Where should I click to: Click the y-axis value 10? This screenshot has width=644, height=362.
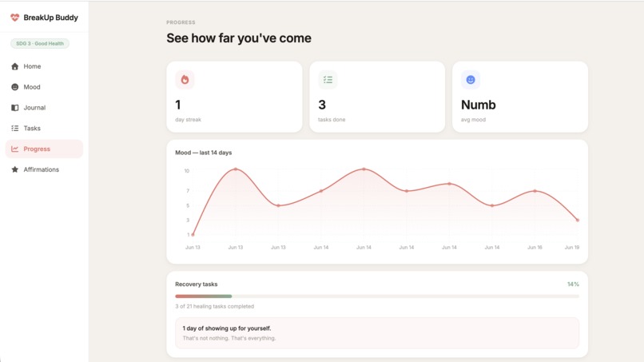coord(186,170)
